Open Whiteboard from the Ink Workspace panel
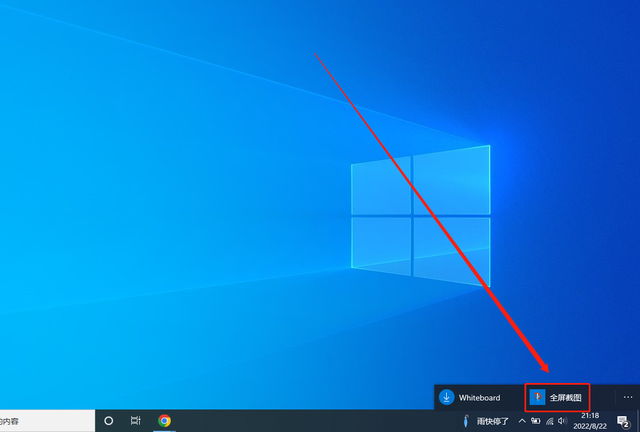The width and height of the screenshot is (640, 432). [469, 397]
